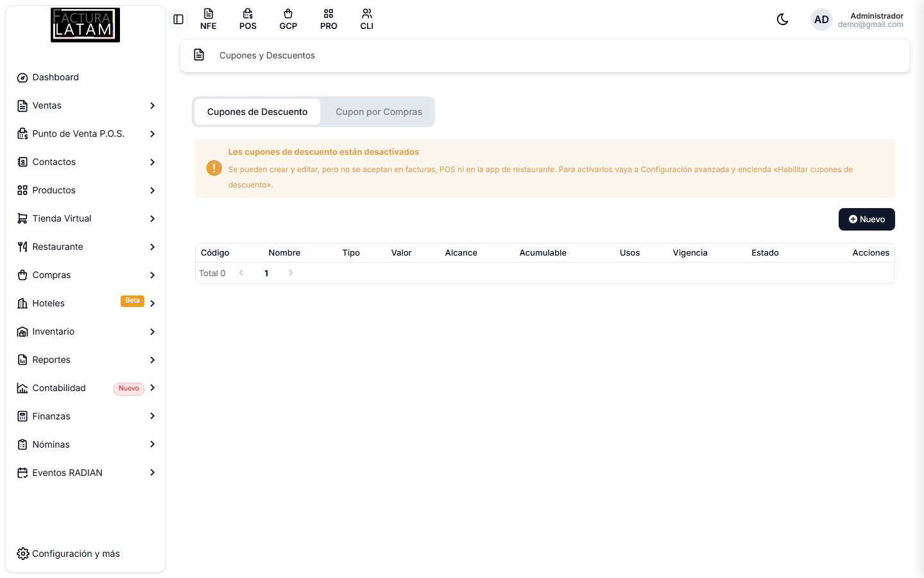Screen dimensions: 924x578
Task: Open Configuración y más gear icon
Action: tap(22, 554)
